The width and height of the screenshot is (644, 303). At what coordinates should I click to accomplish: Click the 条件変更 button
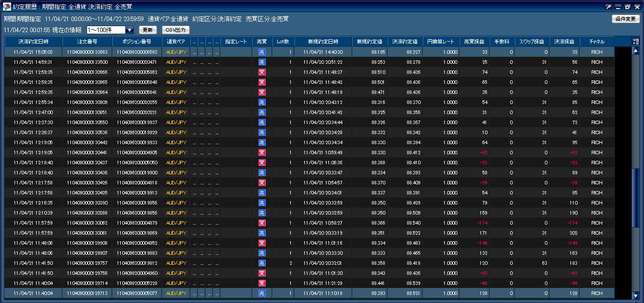[625, 19]
